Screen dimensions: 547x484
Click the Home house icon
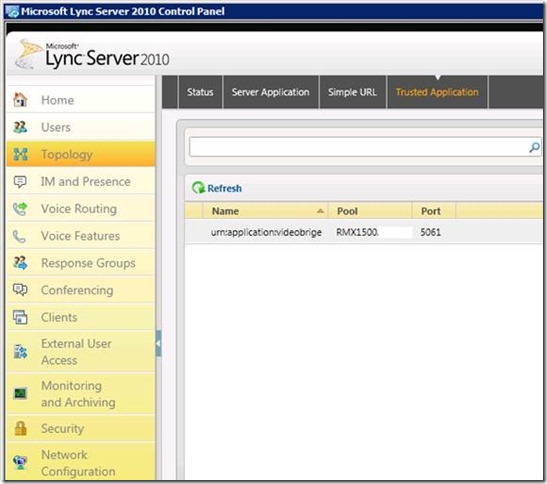pos(20,100)
